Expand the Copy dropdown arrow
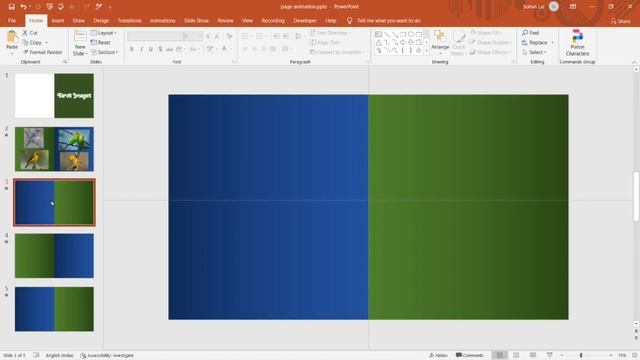The width and height of the screenshot is (640, 360). pos(47,42)
